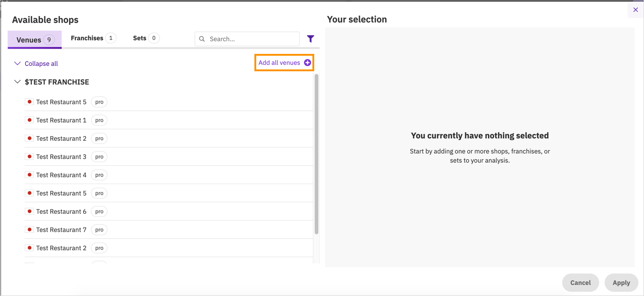Click the flag icon of Test Restaurant 6

click(29, 211)
